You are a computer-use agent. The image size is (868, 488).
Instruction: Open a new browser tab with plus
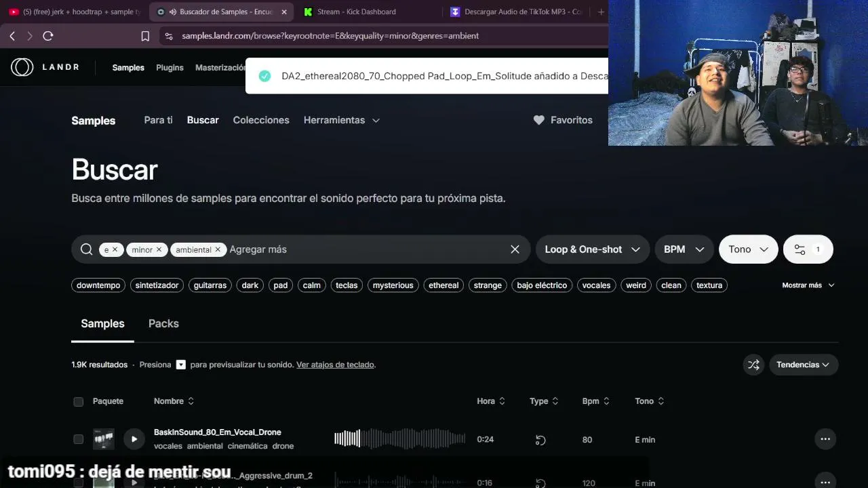click(601, 12)
